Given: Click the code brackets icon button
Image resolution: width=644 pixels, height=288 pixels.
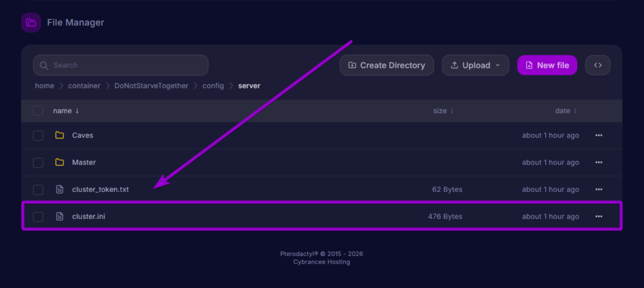Looking at the screenshot, I should coord(597,65).
